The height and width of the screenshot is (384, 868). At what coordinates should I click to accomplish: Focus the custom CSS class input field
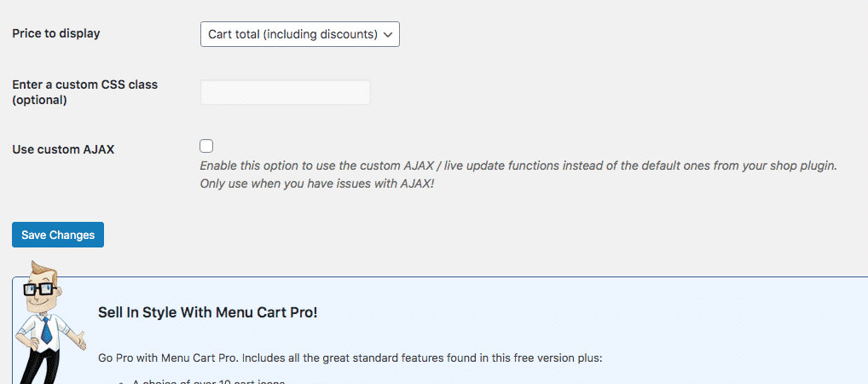(x=285, y=92)
